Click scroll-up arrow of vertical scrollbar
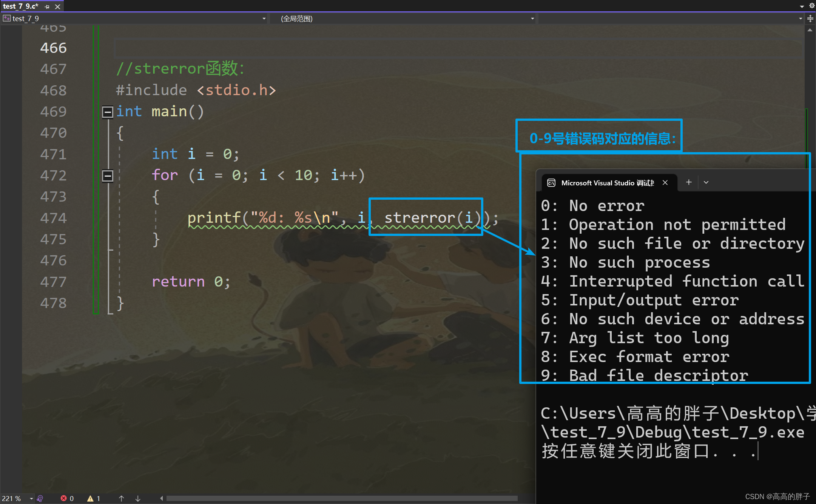816x504 pixels. tap(810, 30)
